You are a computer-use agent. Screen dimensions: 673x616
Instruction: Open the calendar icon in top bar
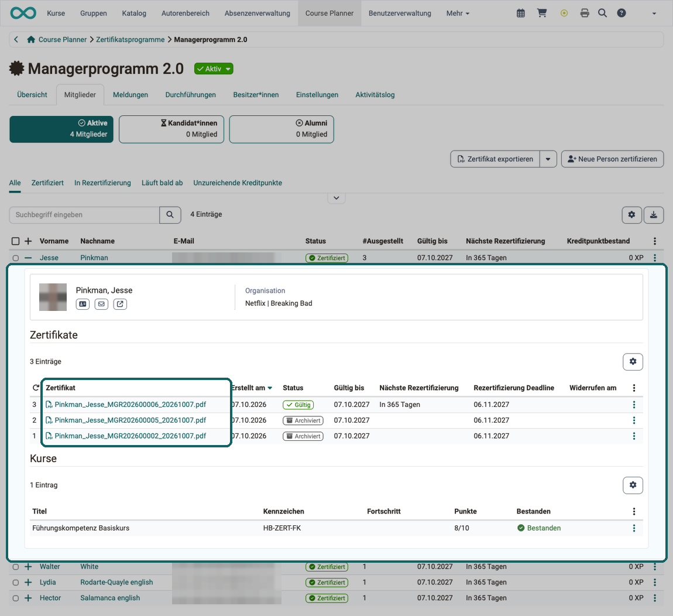(521, 13)
